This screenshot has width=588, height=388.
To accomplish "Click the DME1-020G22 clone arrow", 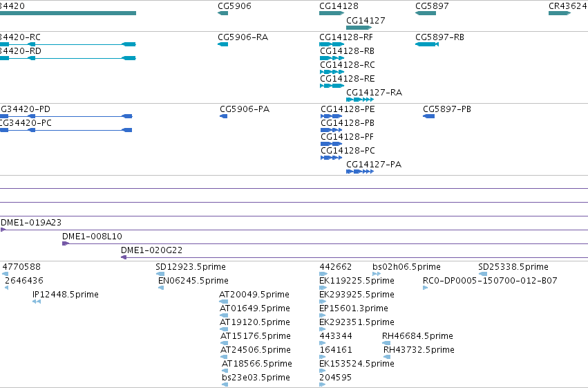I will pos(354,257).
